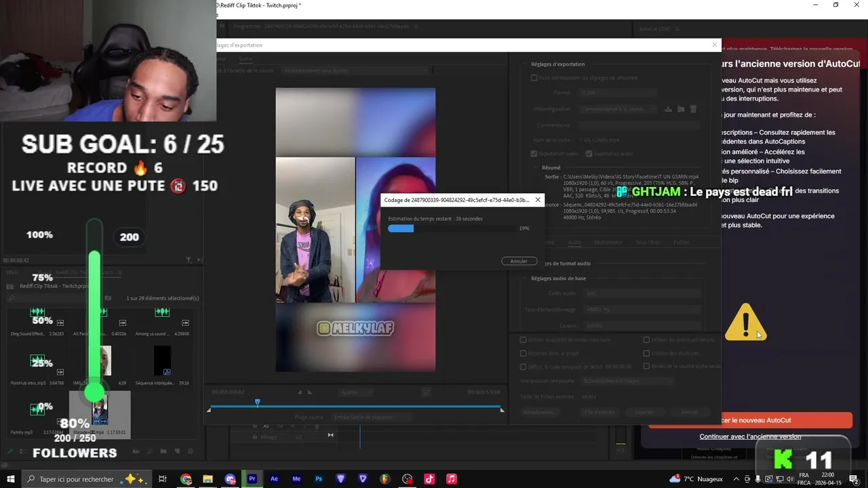Screen dimensions: 868x488
Task: Click the import preset folder icon
Action: pos(681,108)
